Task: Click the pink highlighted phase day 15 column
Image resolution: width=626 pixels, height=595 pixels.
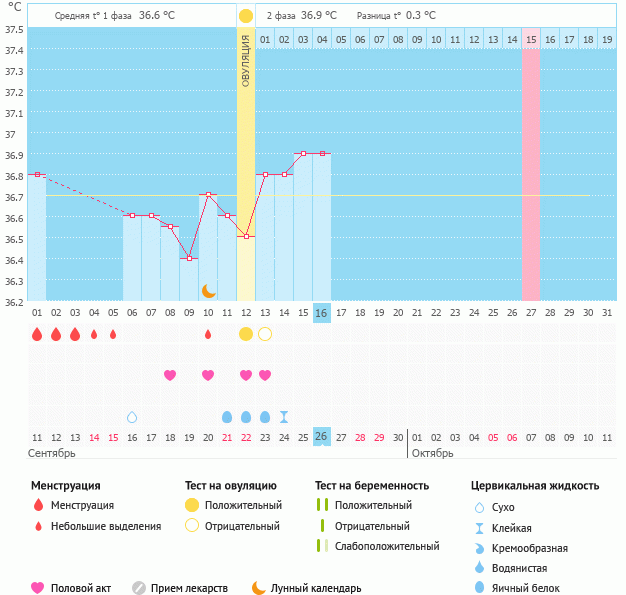Action: pyautogui.click(x=531, y=164)
